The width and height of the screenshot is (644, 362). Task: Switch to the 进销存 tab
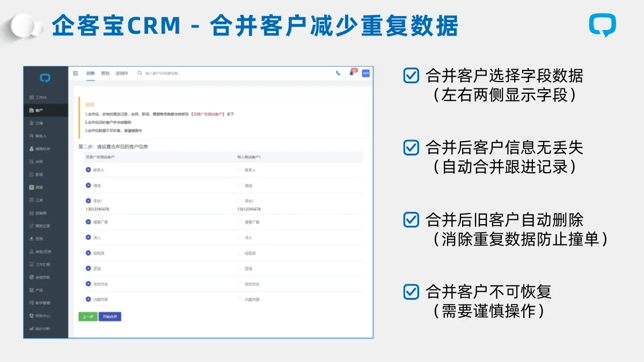coord(122,73)
